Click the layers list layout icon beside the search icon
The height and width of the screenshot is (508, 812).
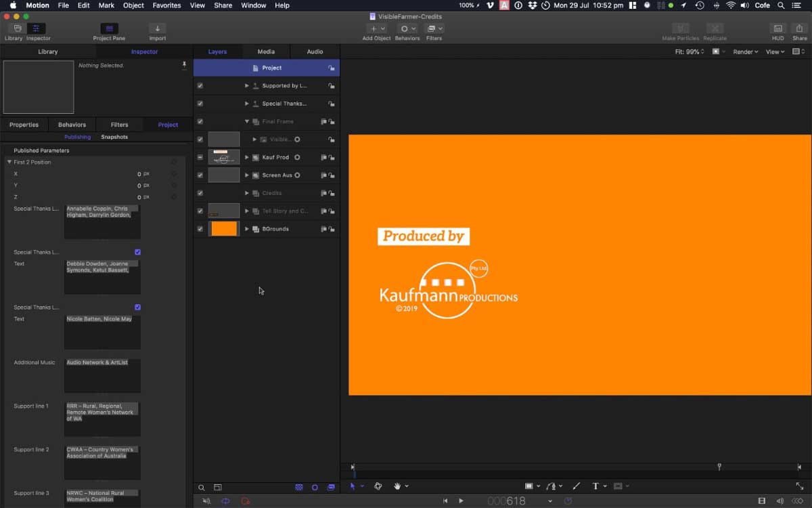(218, 488)
